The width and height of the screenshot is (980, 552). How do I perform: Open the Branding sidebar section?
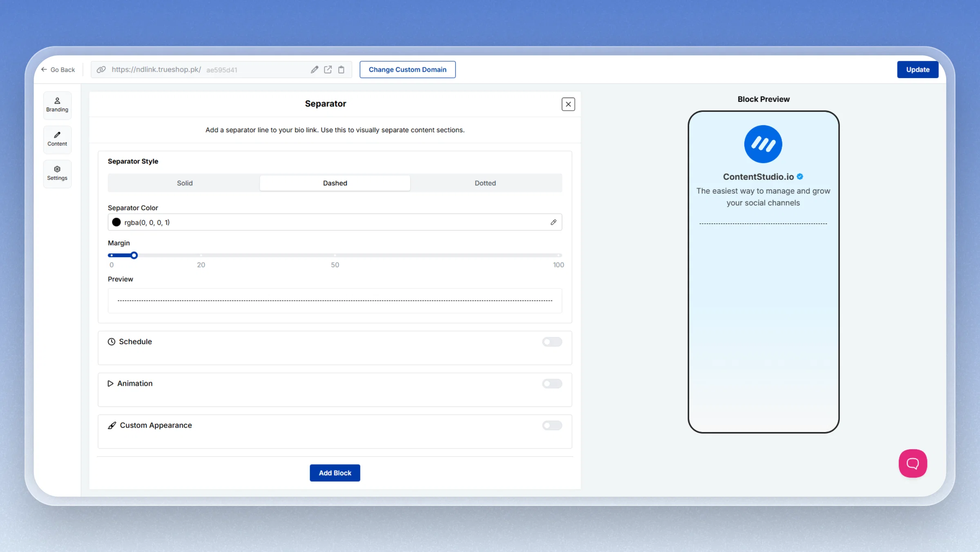pyautogui.click(x=57, y=105)
